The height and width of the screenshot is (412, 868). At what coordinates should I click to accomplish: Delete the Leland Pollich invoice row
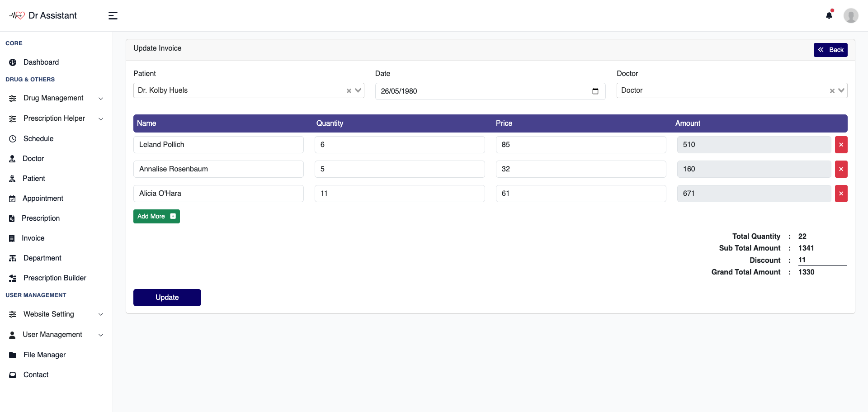(x=841, y=145)
